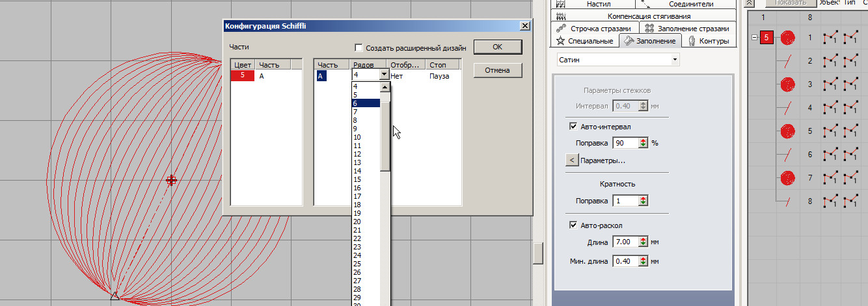Click the Стоп column header
Screen dimensions: 868x306
coord(442,65)
